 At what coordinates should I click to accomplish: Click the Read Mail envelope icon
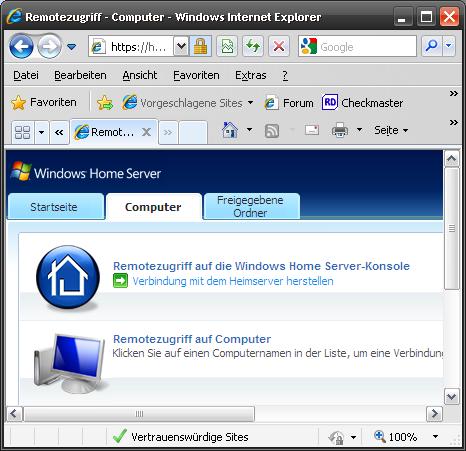pyautogui.click(x=312, y=130)
